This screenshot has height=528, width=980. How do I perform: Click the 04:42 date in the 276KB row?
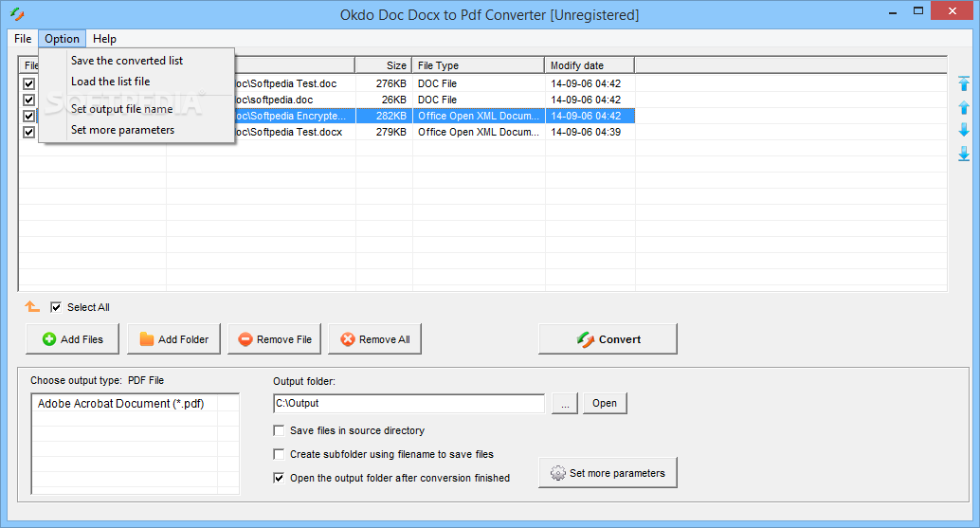[x=586, y=83]
